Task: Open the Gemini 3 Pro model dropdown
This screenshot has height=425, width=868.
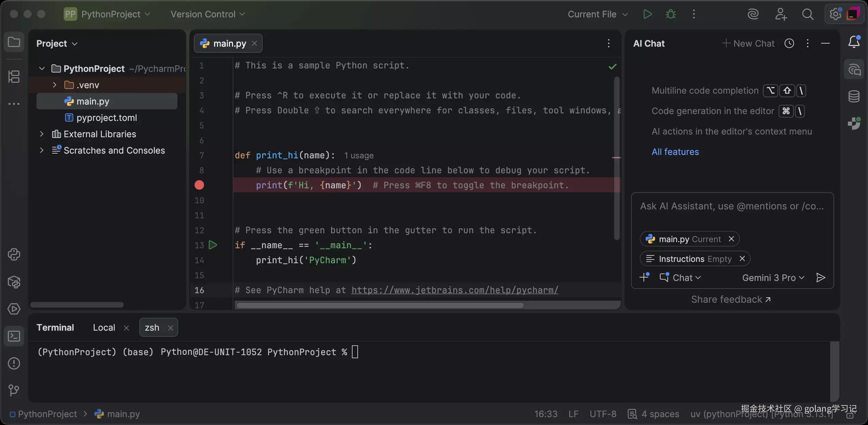Action: point(773,278)
